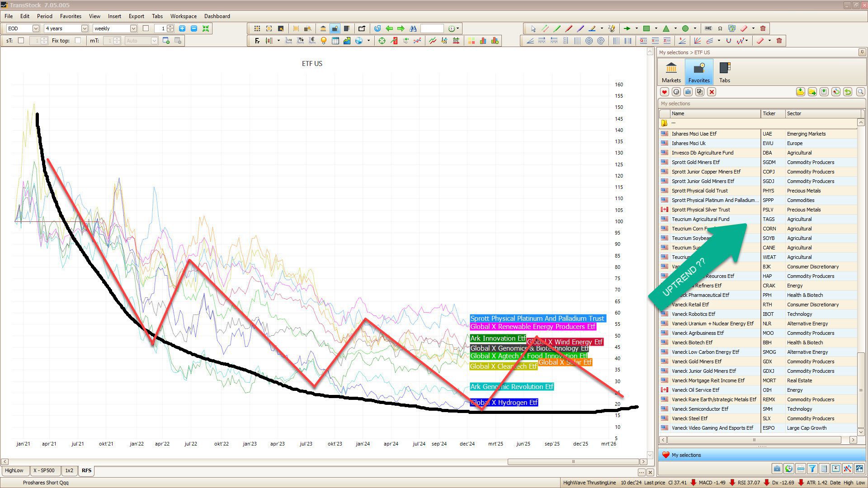868x488 pixels.
Task: Select the green triangle drawing tool
Action: coord(666,28)
